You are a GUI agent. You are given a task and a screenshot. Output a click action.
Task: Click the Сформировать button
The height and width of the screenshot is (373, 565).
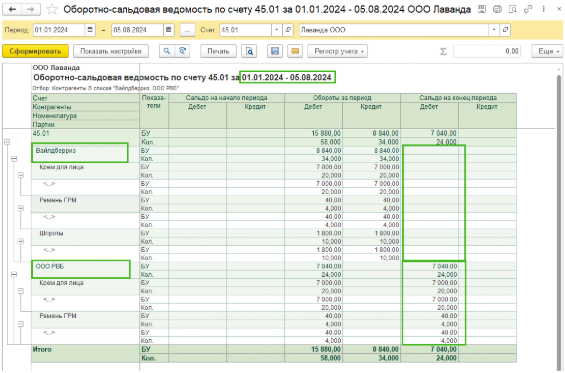(35, 51)
